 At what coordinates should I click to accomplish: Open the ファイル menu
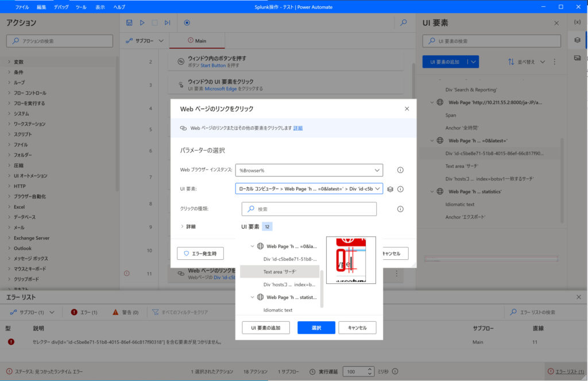[x=22, y=7]
